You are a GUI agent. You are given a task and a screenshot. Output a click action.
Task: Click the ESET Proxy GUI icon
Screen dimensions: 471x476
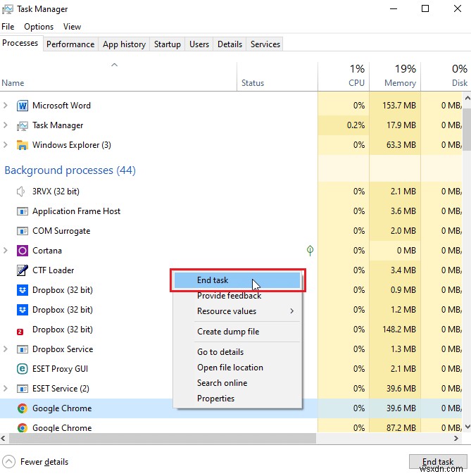22,369
